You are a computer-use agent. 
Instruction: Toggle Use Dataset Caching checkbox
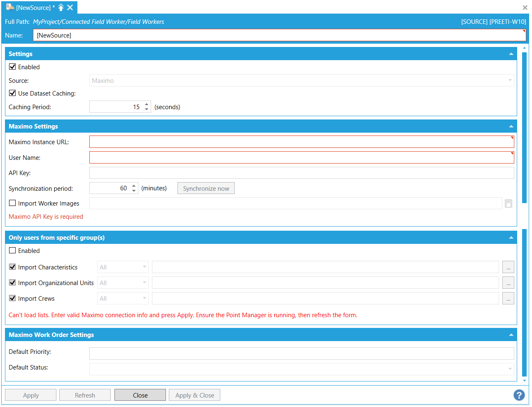tap(12, 93)
